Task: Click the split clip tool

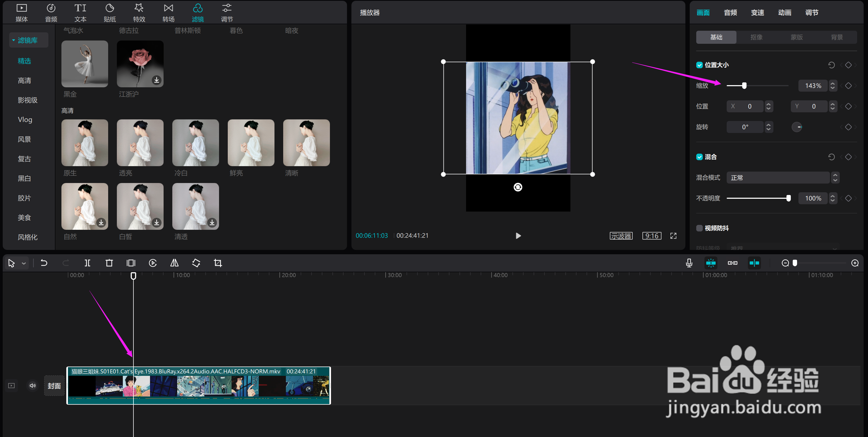Action: pyautogui.click(x=87, y=263)
